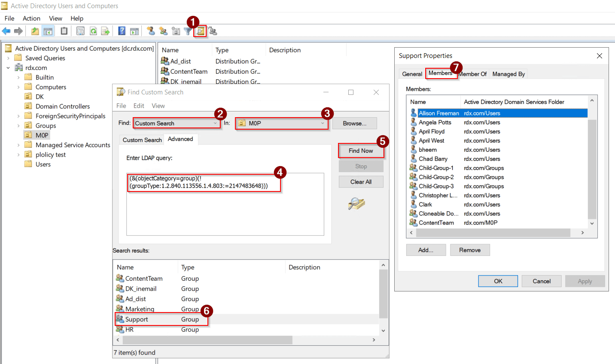The width and height of the screenshot is (615, 364).
Task: Open the Find type dropdown showing Custom Search
Action: pyautogui.click(x=176, y=123)
